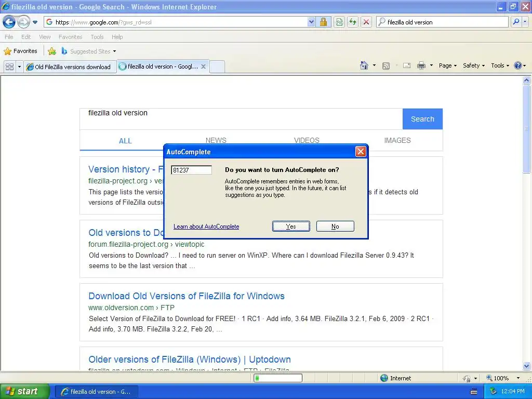Image resolution: width=532 pixels, height=399 pixels.
Task: Open recent pages dropdown beside Forward button
Action: 35,22
